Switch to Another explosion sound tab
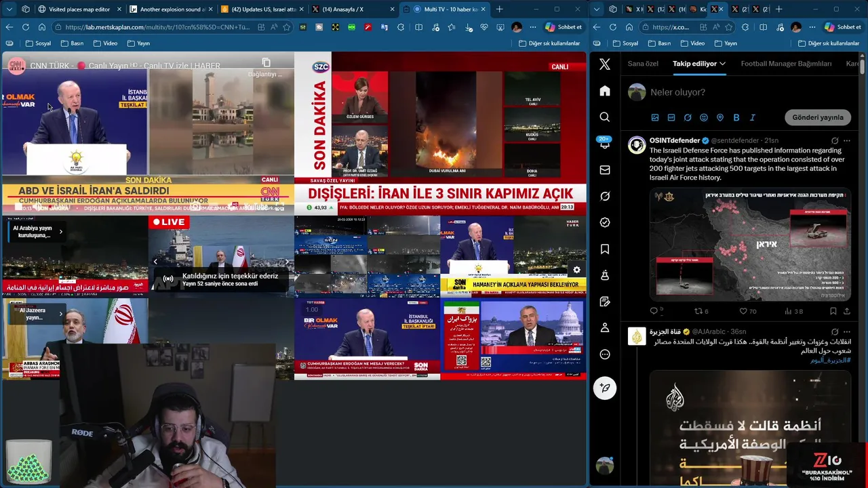 point(170,9)
